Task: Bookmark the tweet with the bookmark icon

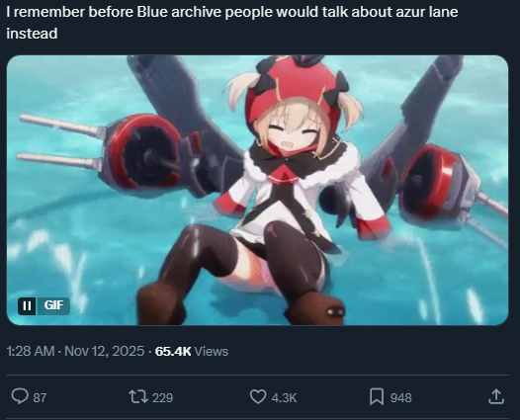Action: click(x=377, y=397)
